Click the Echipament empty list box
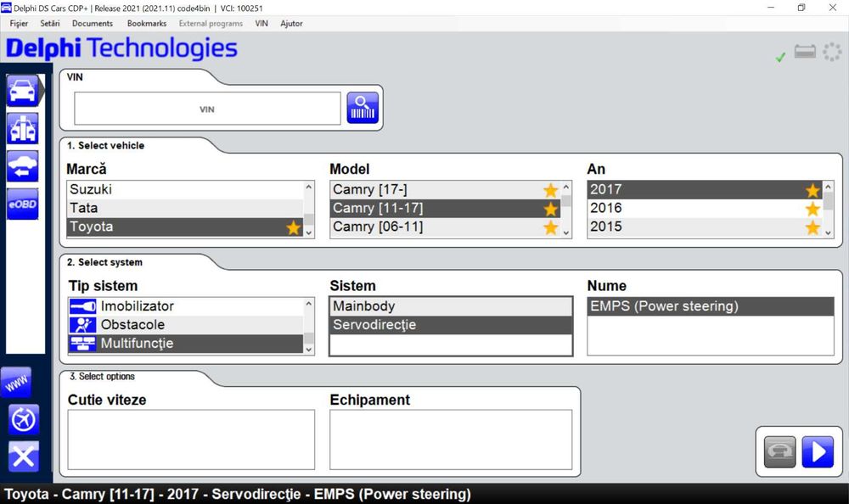849x504 pixels. 451,440
